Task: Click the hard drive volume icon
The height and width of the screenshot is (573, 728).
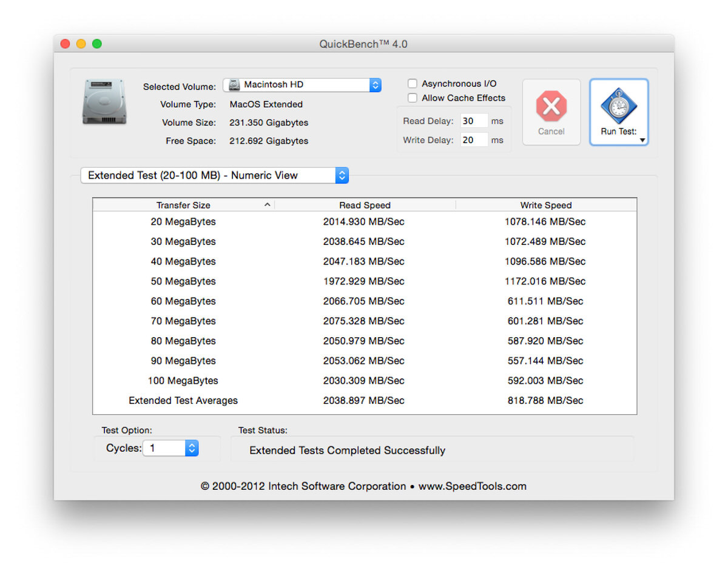Action: click(x=104, y=102)
